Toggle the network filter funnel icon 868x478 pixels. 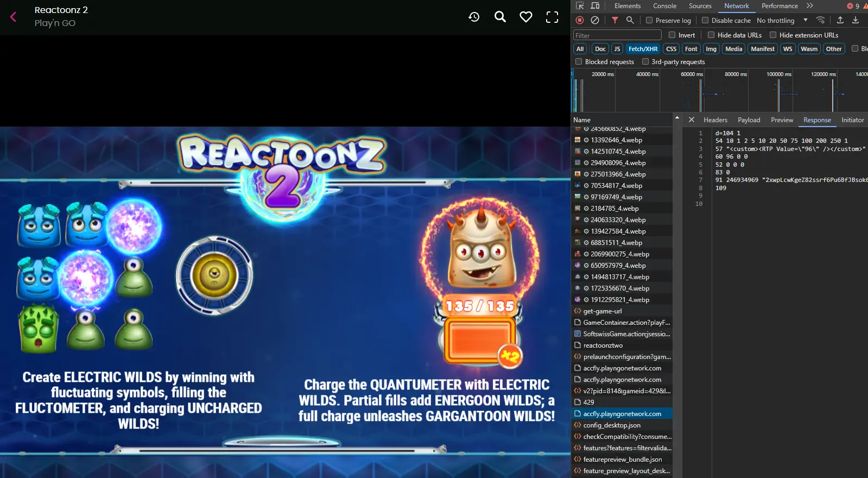[615, 20]
